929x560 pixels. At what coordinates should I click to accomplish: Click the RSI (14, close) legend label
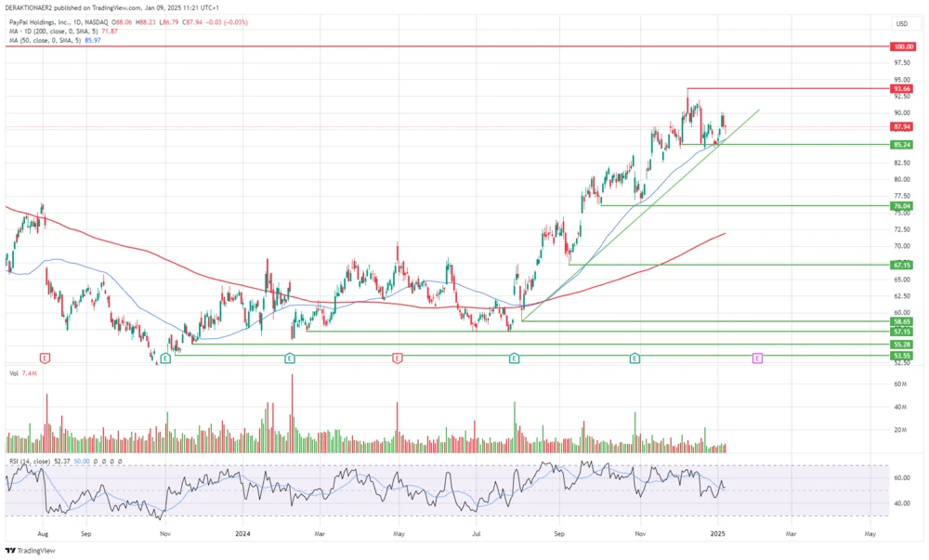click(x=31, y=461)
